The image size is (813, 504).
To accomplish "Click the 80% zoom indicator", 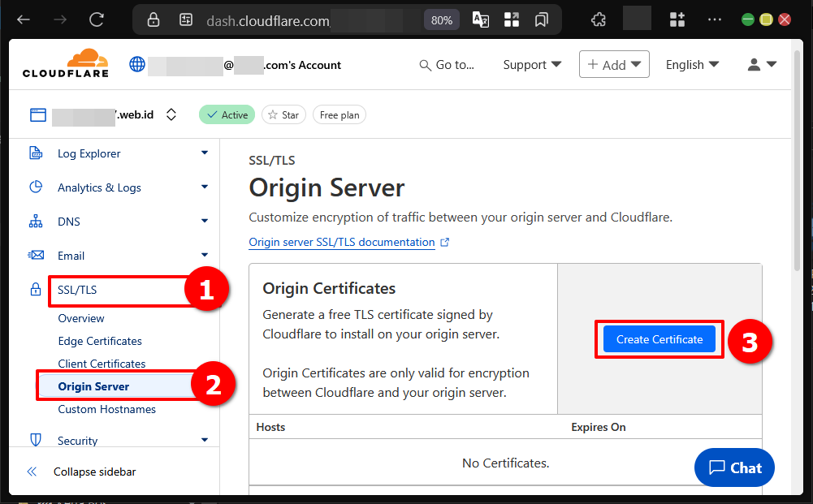I will point(441,20).
